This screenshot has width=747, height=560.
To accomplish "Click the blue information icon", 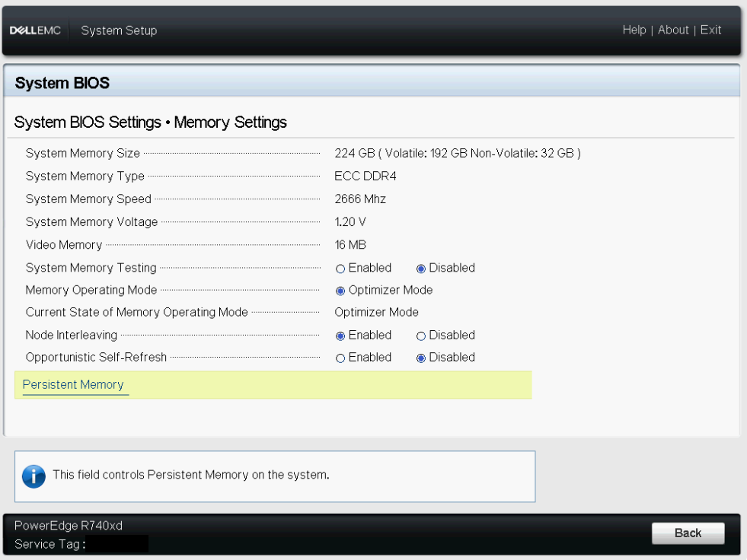I will pos(34,476).
